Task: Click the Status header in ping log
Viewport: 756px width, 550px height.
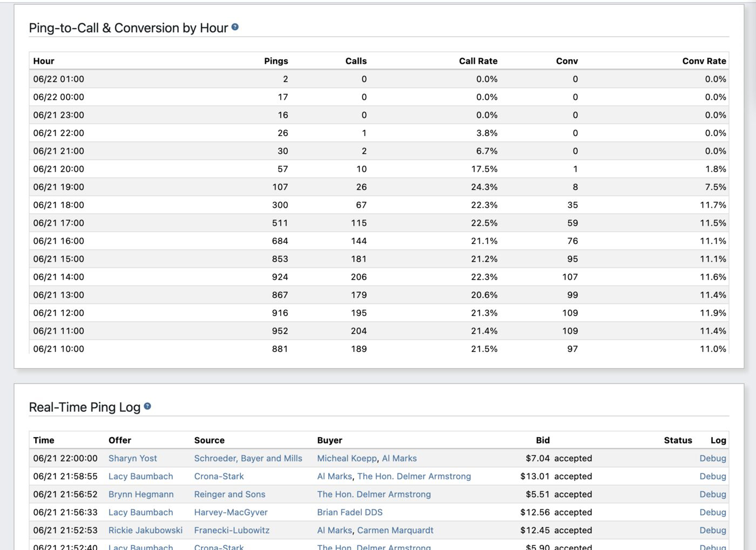Action: pos(678,440)
